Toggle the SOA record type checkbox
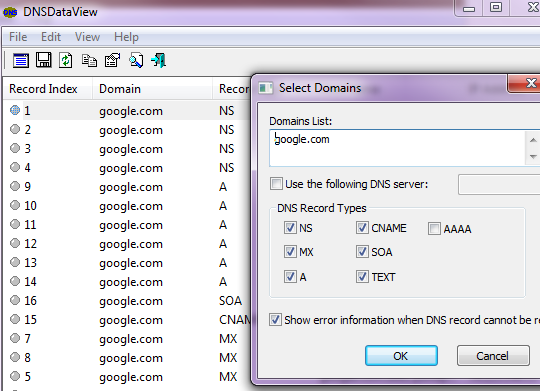540x391 pixels. point(362,252)
